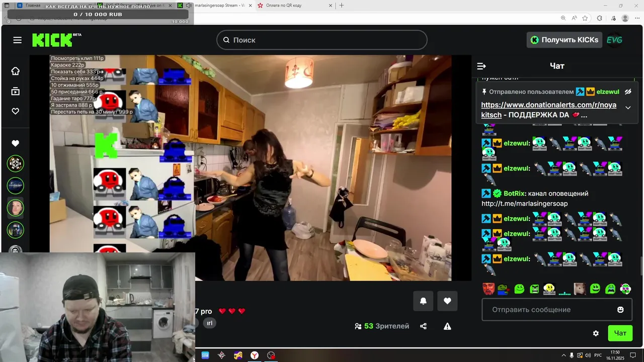Image resolution: width=644 pixels, height=362 pixels.
Task: Open the taskbar clock showing 17:50
Action: (x=616, y=355)
